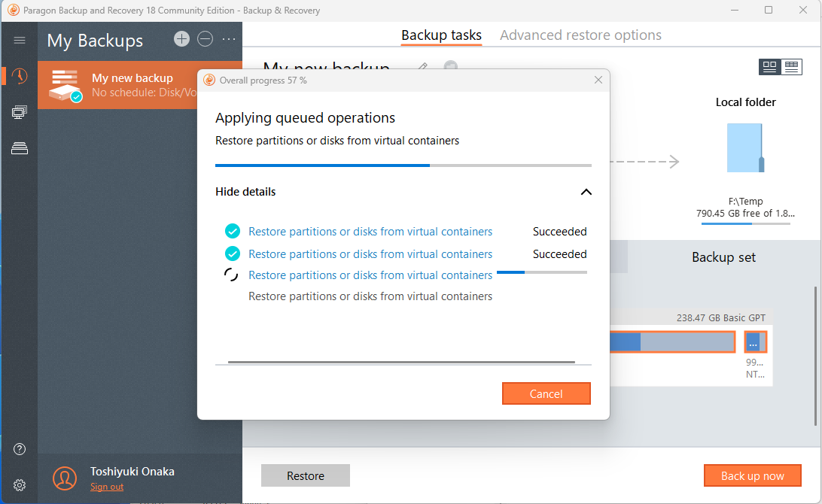822x504 pixels.
Task: Click the right pane vertical scrollbar
Action: (815, 357)
